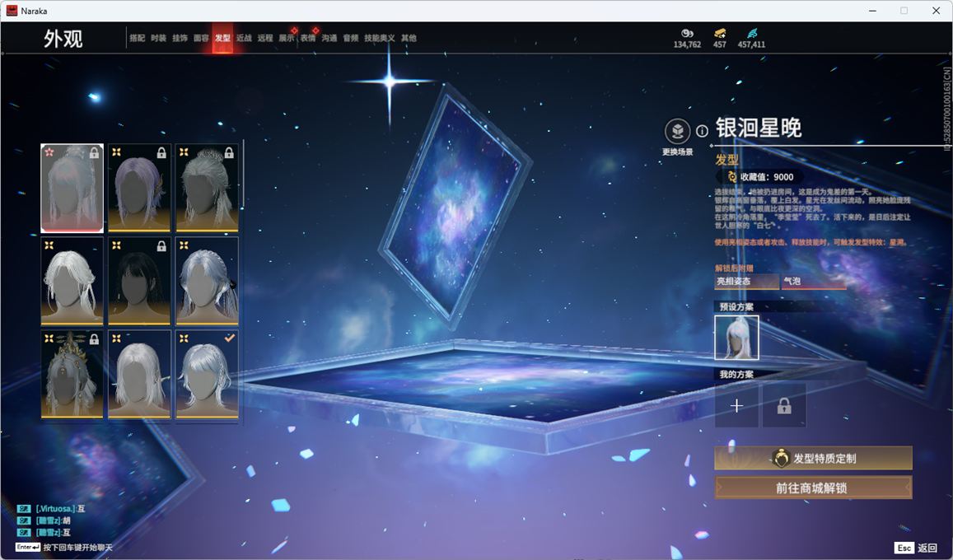Click the Naraka app icon in title bar
The width and height of the screenshot is (953, 560).
(x=12, y=11)
